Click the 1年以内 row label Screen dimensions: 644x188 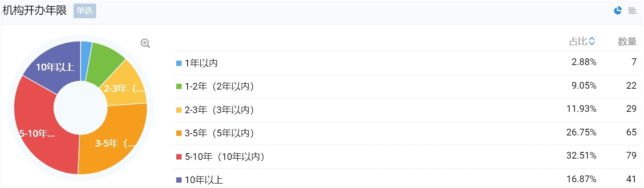point(201,63)
